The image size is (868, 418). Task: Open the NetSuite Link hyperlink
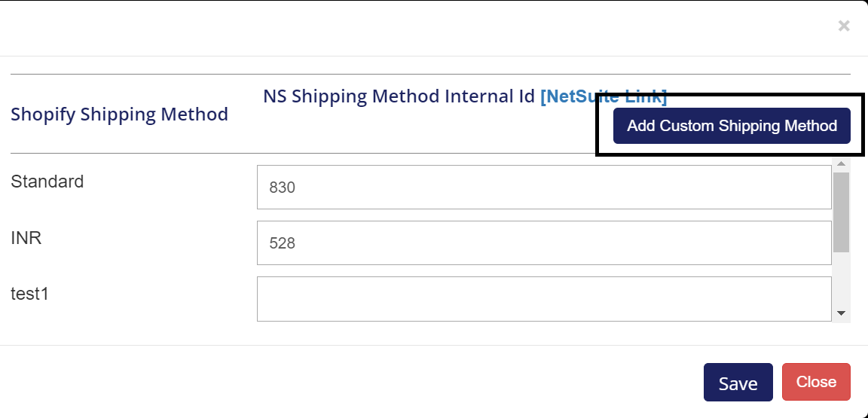[604, 96]
